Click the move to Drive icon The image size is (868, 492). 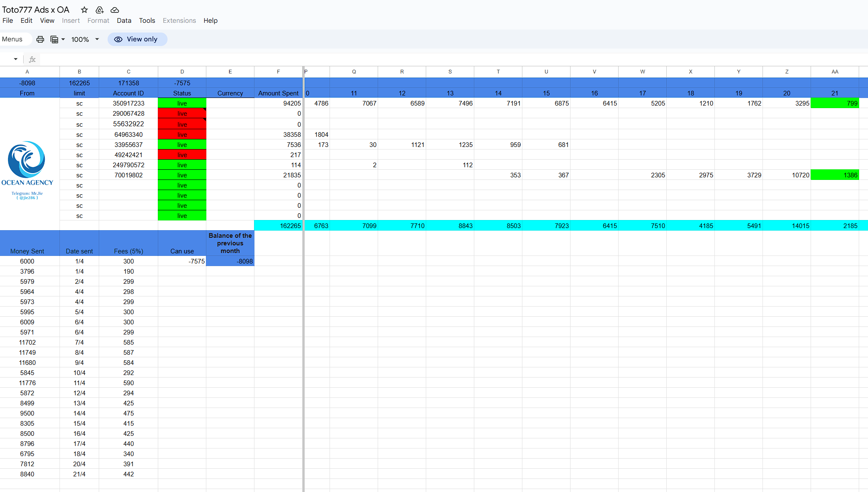[100, 10]
